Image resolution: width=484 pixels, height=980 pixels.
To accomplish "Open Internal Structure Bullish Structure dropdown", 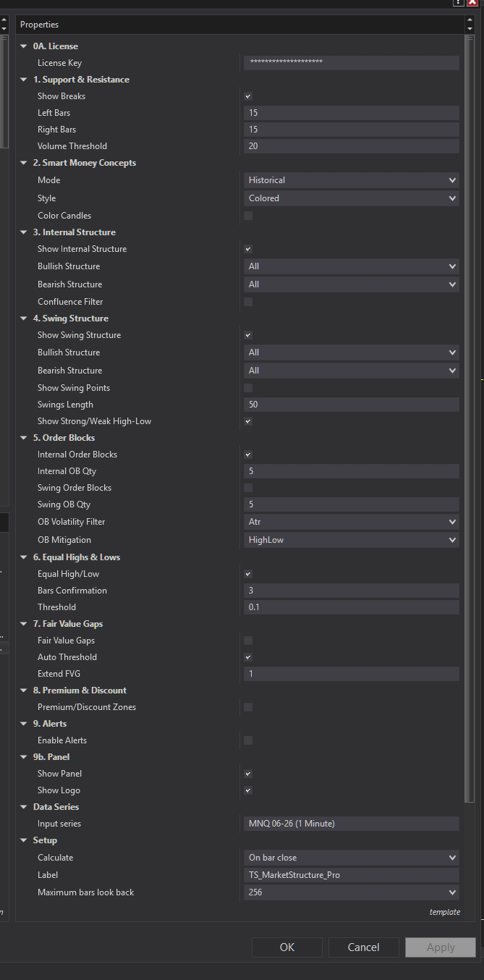I will 352,266.
